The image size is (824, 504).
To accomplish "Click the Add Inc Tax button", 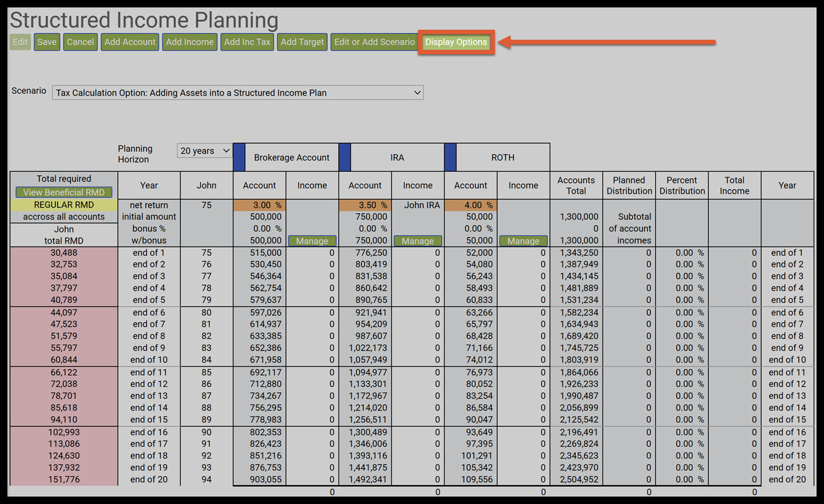I will (x=247, y=42).
